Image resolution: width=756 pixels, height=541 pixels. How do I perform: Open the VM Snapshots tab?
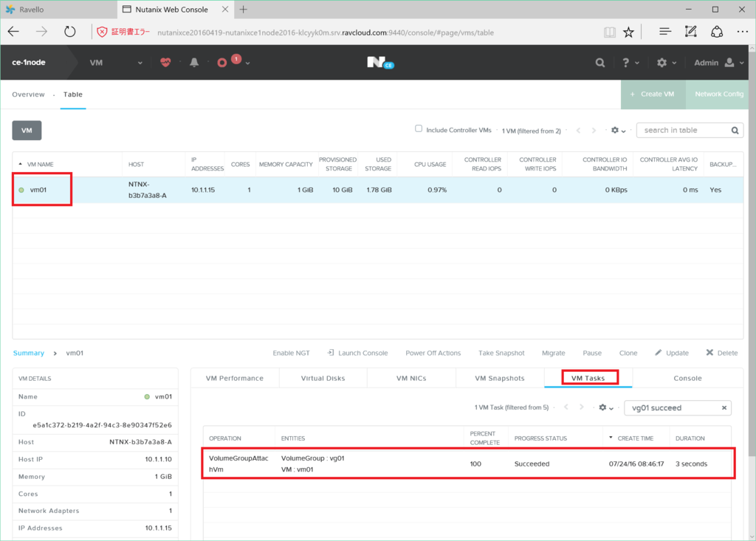pos(500,378)
